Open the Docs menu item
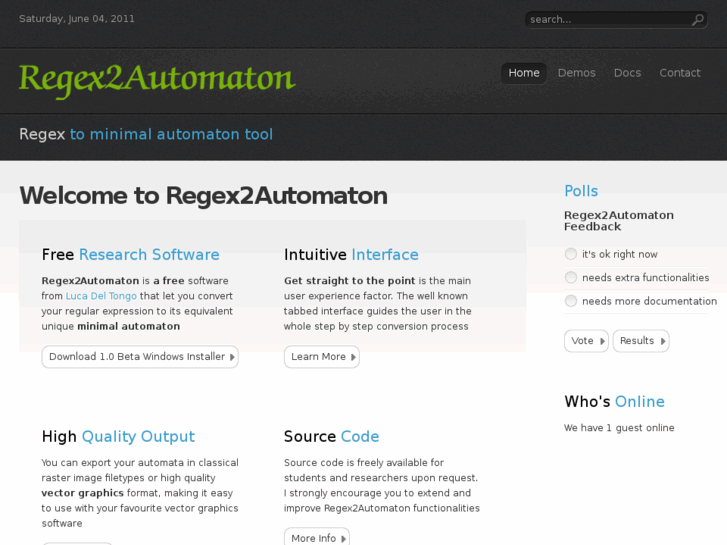 tap(627, 73)
